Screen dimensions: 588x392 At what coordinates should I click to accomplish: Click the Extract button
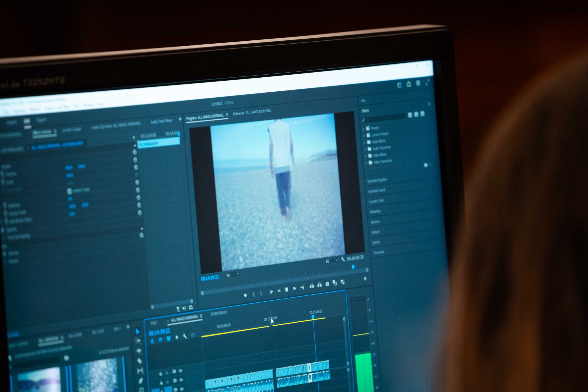tap(319, 285)
